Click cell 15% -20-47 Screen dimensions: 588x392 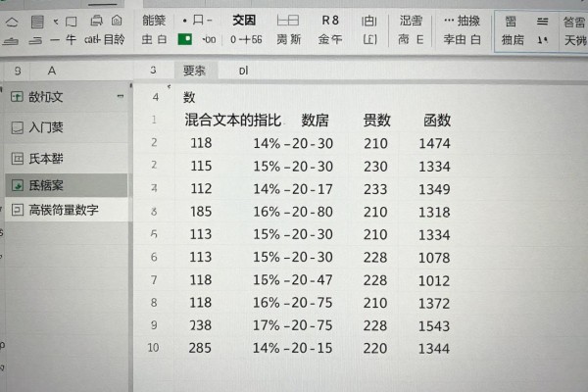coord(293,280)
